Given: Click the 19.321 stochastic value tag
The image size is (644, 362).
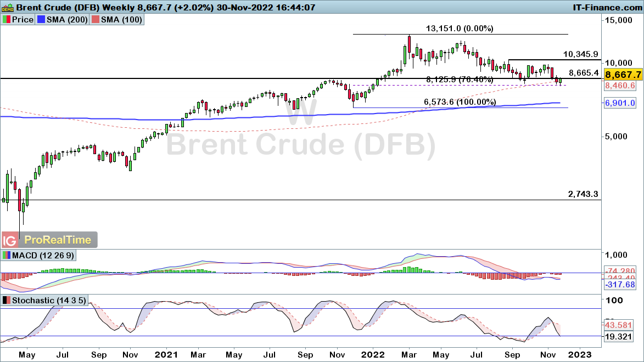Looking at the screenshot, I should [619, 337].
